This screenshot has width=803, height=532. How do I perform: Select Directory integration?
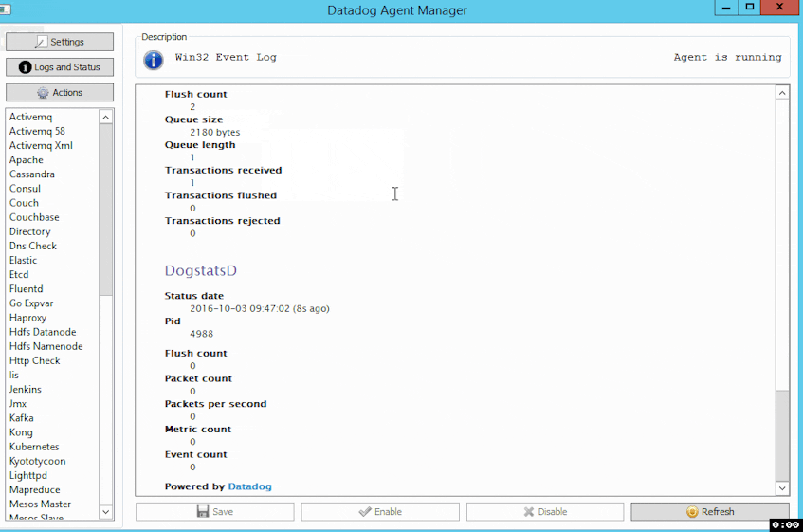click(29, 231)
